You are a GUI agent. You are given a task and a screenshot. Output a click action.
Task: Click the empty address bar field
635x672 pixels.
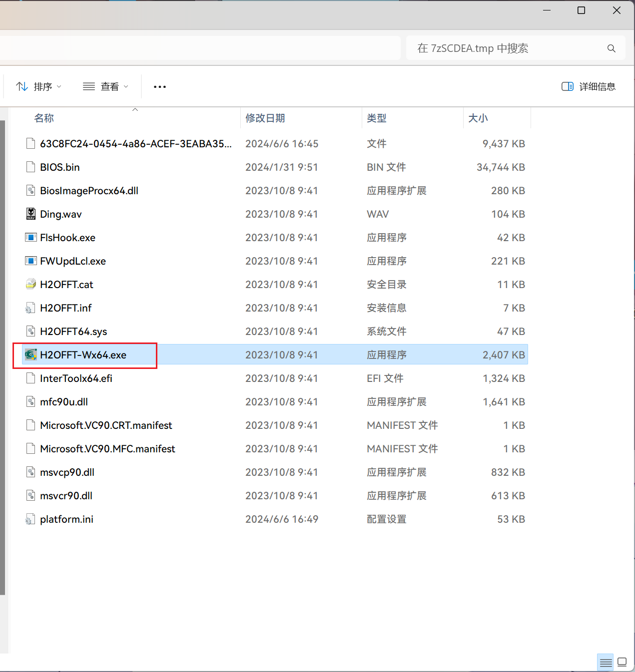point(200,48)
